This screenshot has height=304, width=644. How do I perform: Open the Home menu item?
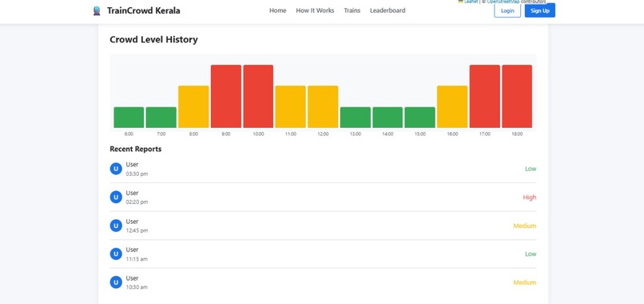point(277,10)
